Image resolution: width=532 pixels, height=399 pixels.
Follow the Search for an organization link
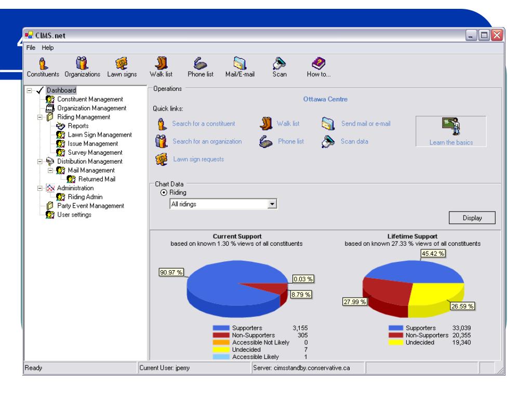click(207, 141)
